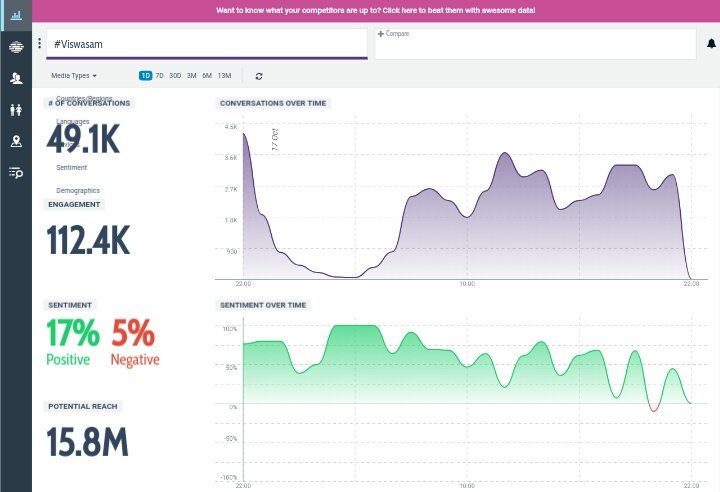
Task: Click the notification bell icon
Action: [711, 44]
